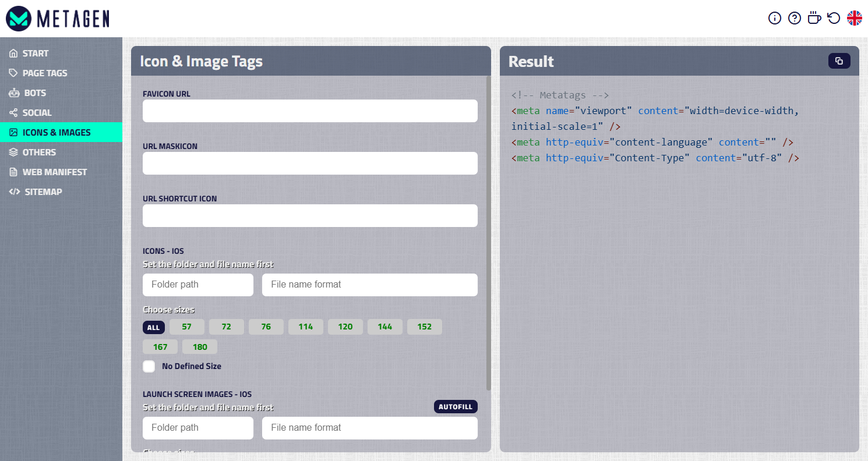Viewport: 868px width, 461px height.
Task: Reset the form using the undo arrow icon
Action: [834, 18]
